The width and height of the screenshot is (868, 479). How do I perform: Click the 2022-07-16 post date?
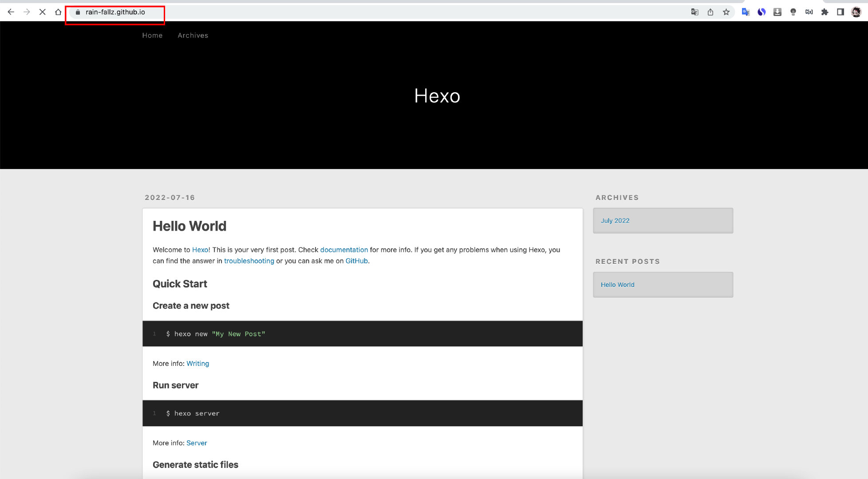point(170,198)
